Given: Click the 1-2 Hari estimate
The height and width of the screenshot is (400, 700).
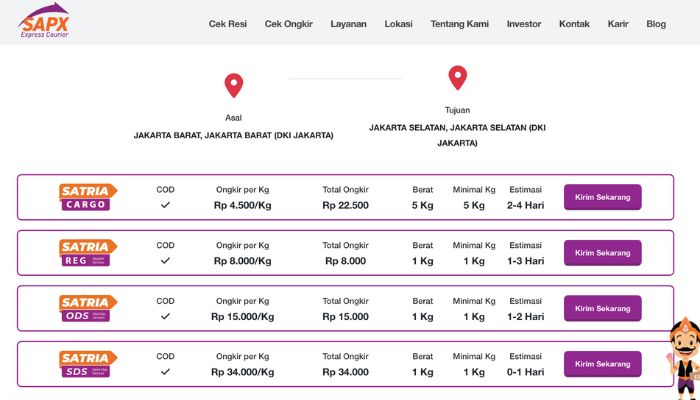Looking at the screenshot, I should (525, 317).
